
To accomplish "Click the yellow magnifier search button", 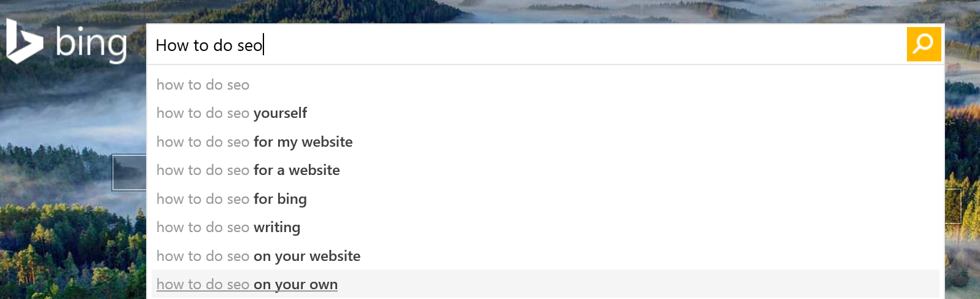I will [924, 44].
